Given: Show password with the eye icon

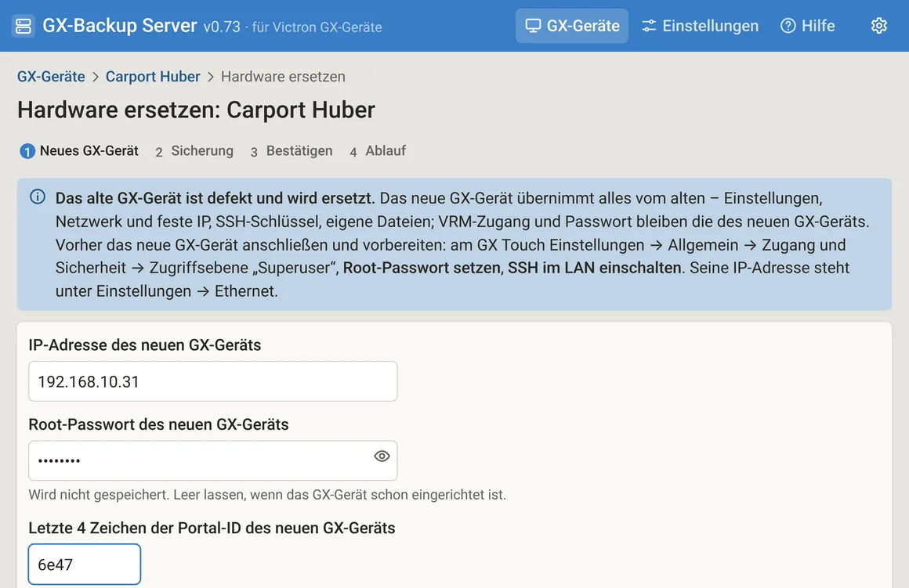Looking at the screenshot, I should (x=382, y=456).
